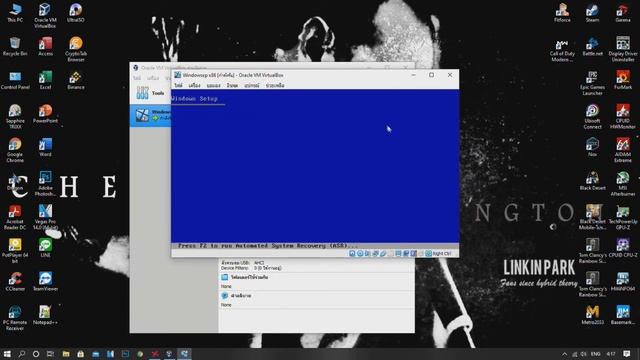Open Adobe Photoshop desktop shortcut
Screen dimensions: 640x360
[45, 184]
